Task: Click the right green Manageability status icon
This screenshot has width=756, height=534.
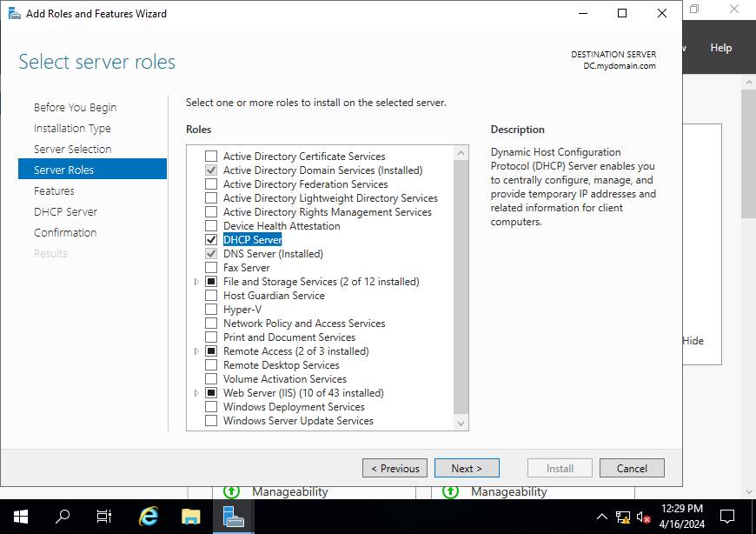Action: (x=450, y=491)
